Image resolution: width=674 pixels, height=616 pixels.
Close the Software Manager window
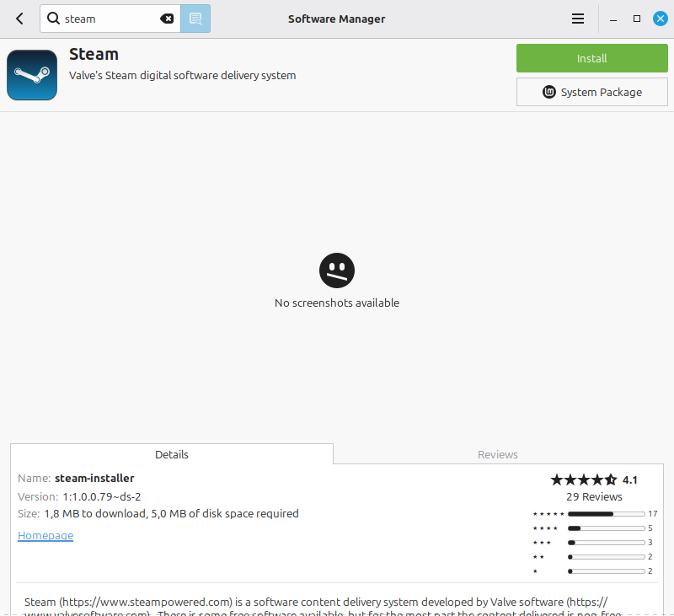[x=661, y=19]
